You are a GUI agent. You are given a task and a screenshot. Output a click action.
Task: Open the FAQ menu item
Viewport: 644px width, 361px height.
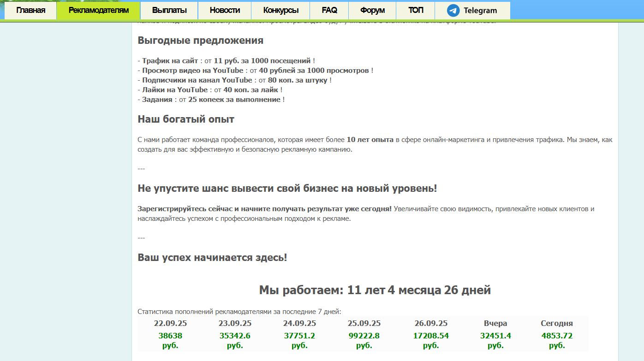point(329,11)
